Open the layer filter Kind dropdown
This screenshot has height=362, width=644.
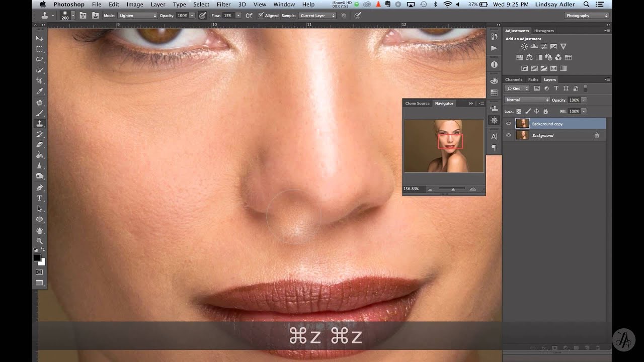pos(518,88)
